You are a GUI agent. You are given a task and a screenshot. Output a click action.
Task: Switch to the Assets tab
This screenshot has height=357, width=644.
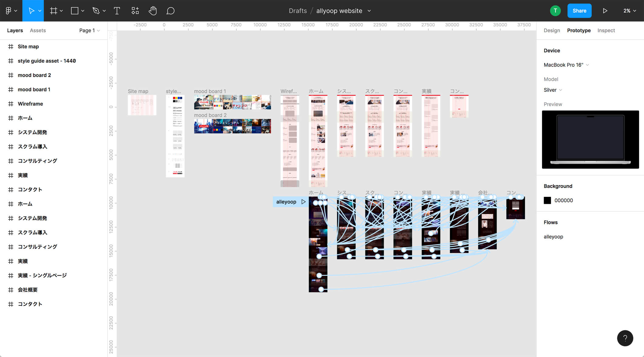pos(38,30)
